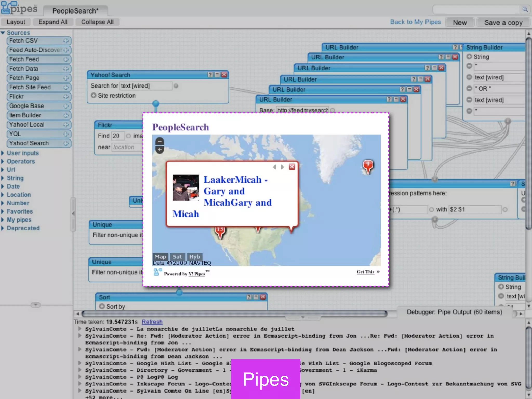The width and height of the screenshot is (532, 399).
Task: Click the horizontal canvas scrollbar
Action: pyautogui.click(x=234, y=314)
